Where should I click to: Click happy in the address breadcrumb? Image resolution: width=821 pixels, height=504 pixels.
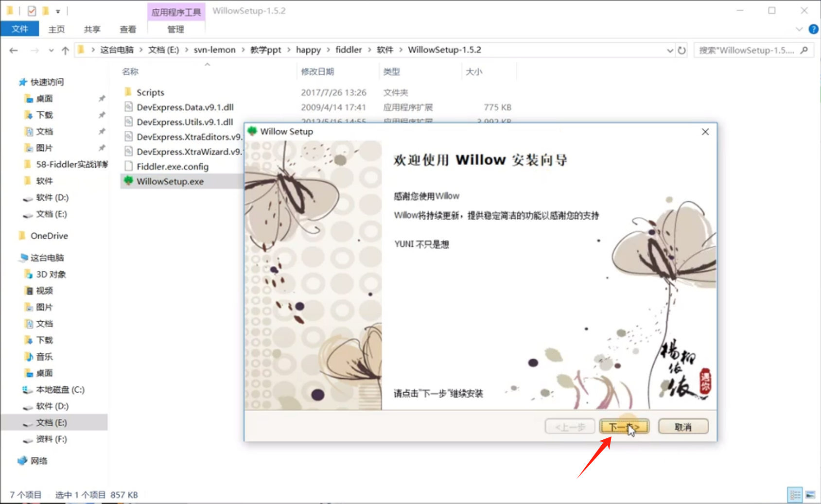coord(308,50)
